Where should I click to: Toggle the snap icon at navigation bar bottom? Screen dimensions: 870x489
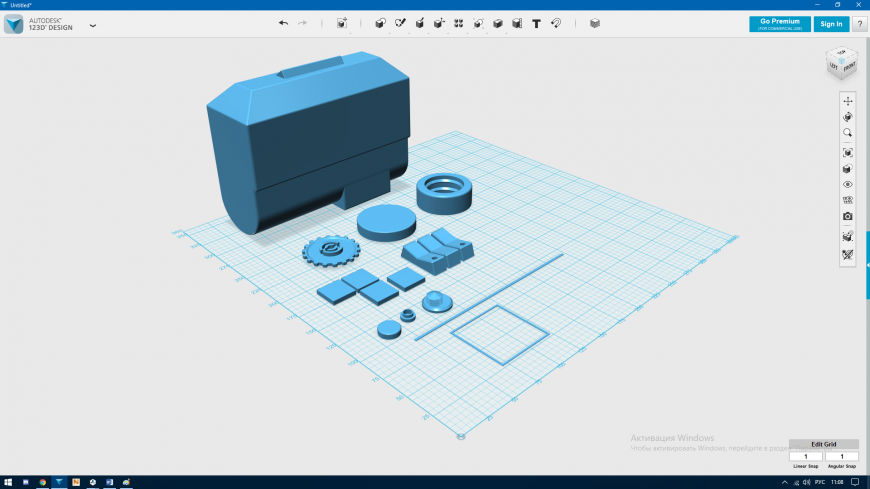848,255
